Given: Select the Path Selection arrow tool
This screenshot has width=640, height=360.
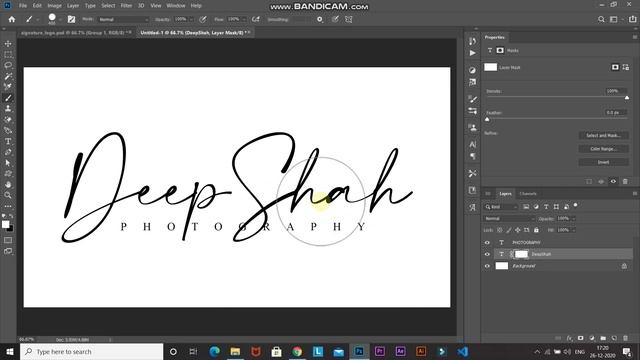Looking at the screenshot, I should (x=8, y=163).
